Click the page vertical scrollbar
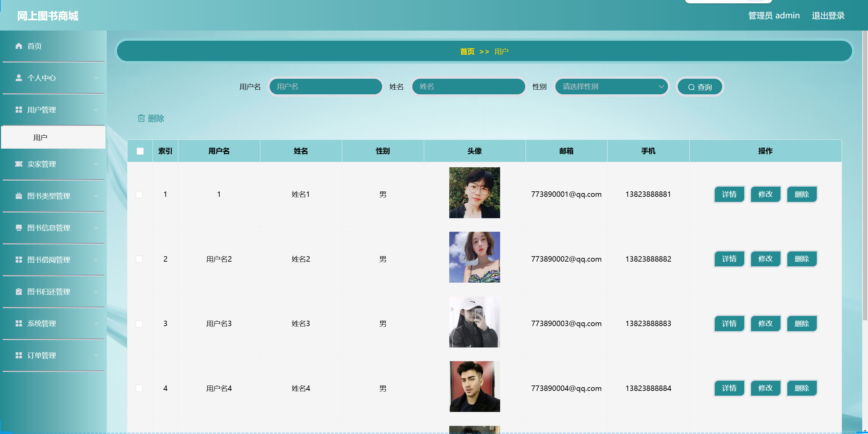Viewport: 868px width, 434px height. point(865,175)
